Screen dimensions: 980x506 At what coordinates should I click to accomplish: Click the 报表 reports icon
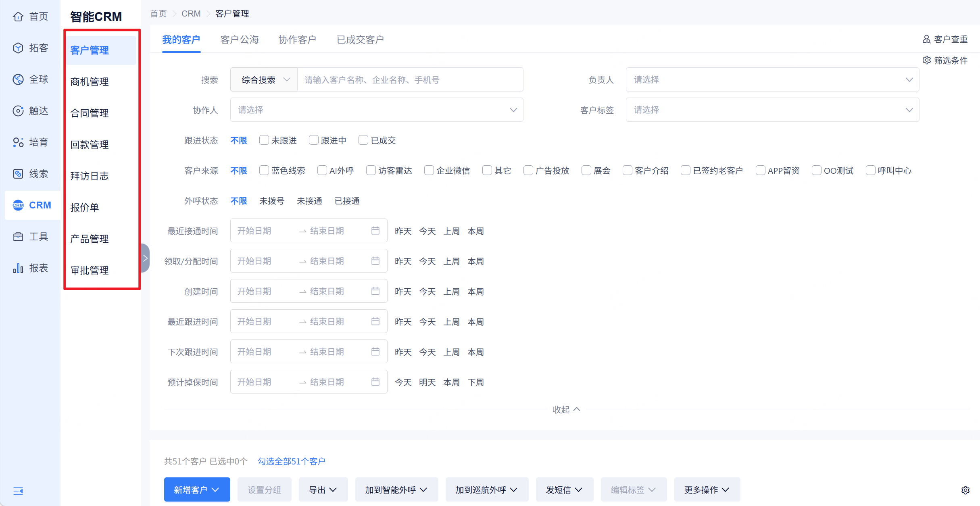tap(18, 267)
